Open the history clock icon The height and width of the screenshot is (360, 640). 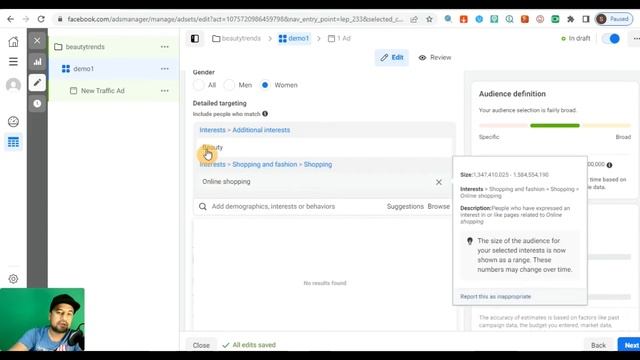(37, 104)
